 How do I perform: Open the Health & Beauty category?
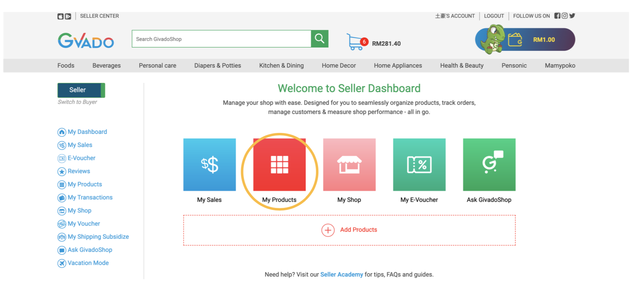coord(462,66)
